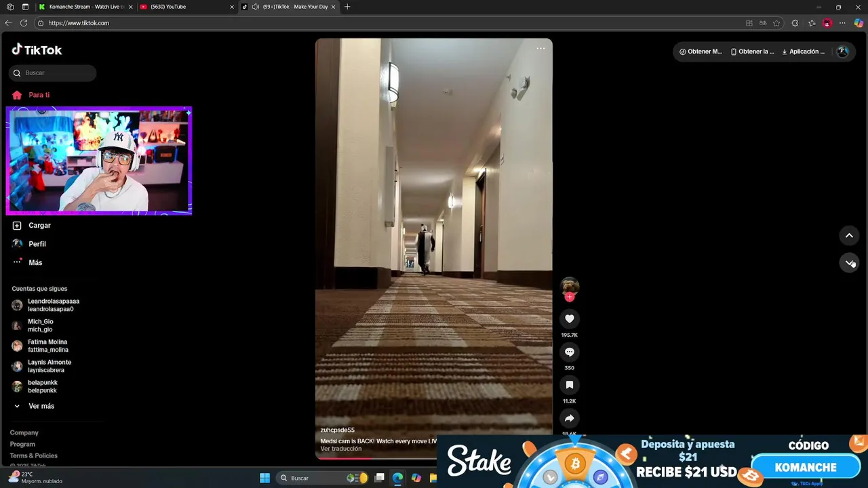Open Laynis Almonte followed account
Screen dimensions: 868x488
[42, 366]
